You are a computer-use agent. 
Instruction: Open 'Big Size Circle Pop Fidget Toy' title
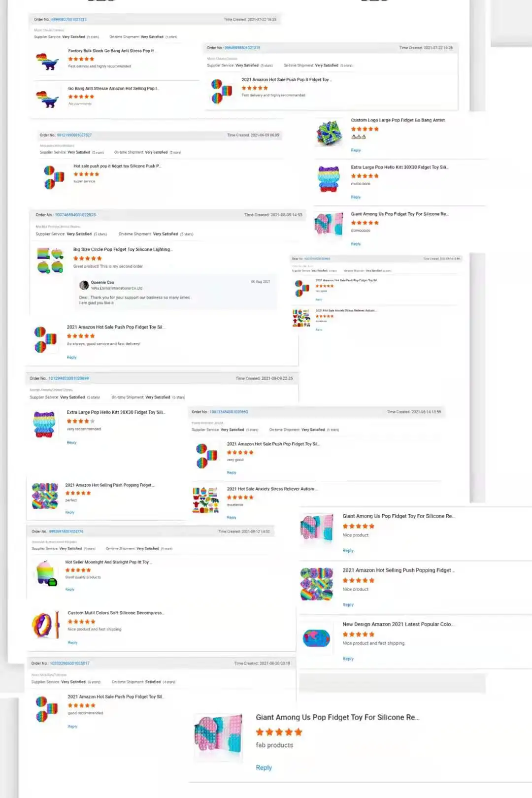123,249
